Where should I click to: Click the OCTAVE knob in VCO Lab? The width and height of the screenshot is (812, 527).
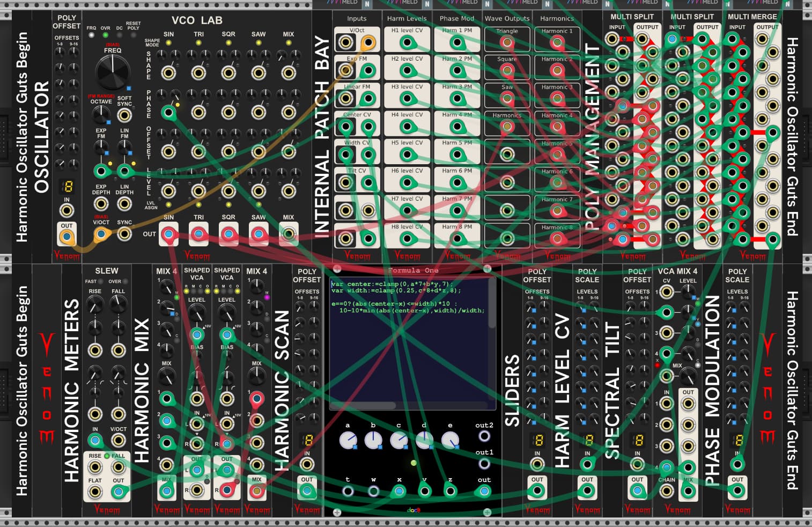click(x=101, y=114)
